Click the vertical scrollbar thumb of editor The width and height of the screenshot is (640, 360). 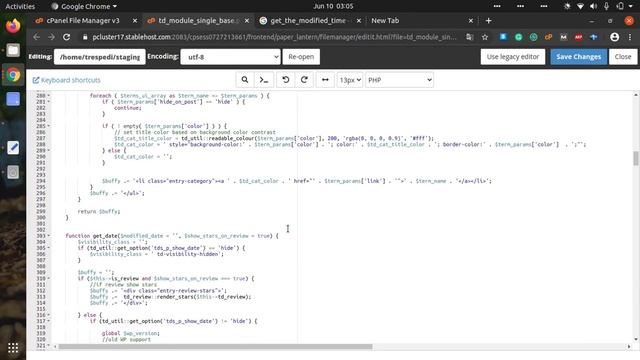pyautogui.click(x=636, y=158)
